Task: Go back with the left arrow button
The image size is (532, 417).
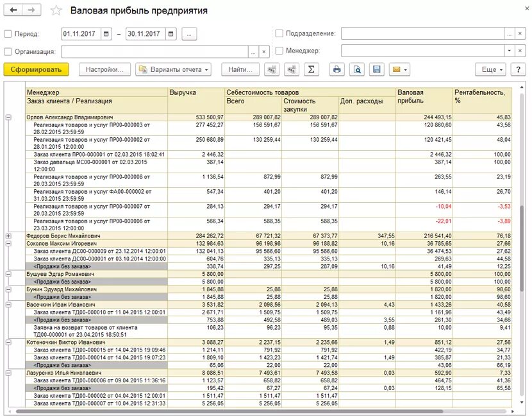Action: (x=13, y=10)
